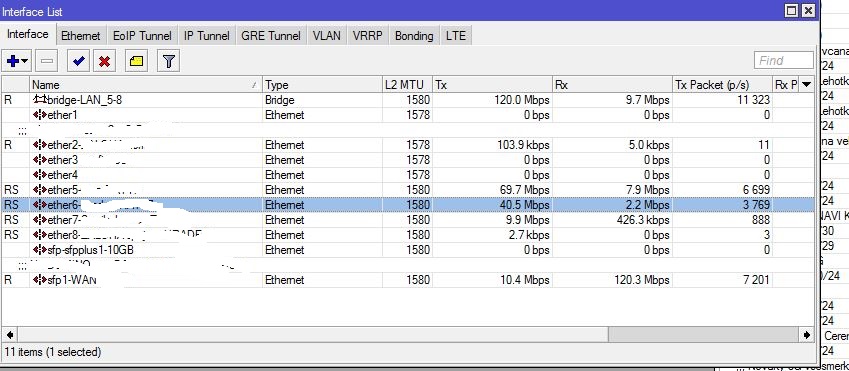Click the L2 MTU column header
Screen dimensions: 849x371
coord(407,84)
